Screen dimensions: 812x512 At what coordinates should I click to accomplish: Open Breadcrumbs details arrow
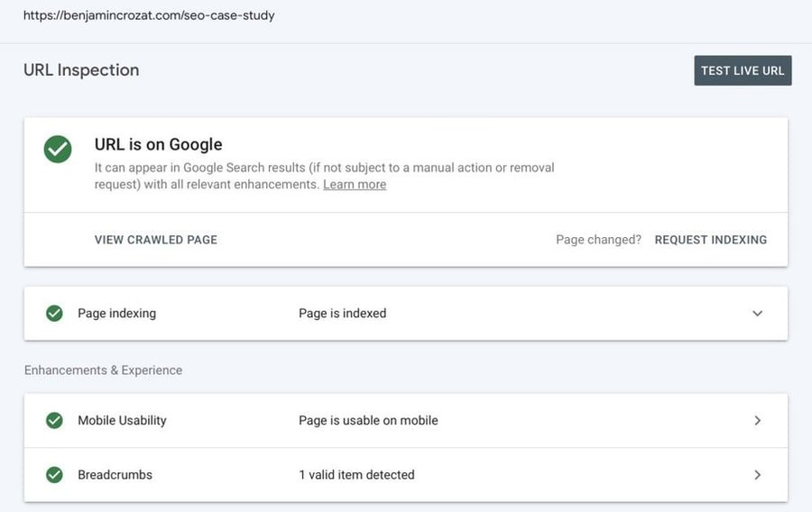[x=757, y=475]
